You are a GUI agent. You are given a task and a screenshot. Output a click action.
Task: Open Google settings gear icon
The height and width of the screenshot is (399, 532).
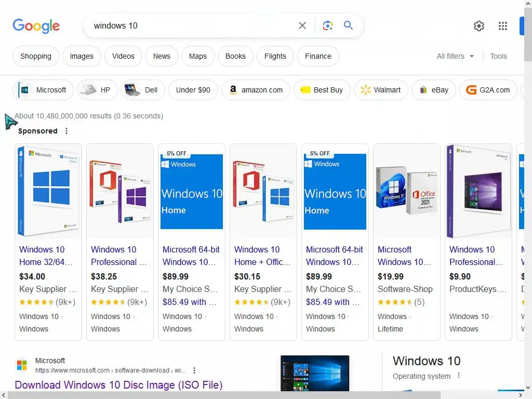pyautogui.click(x=478, y=26)
